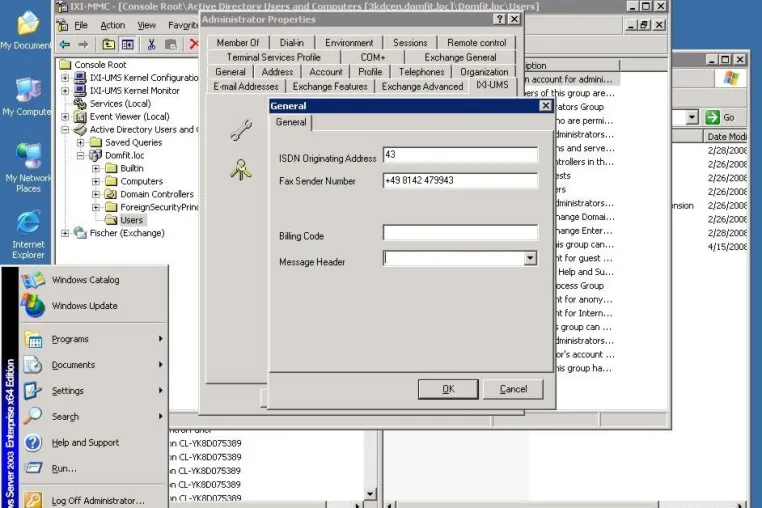Switch to the Remote control tab
Viewport: 762px width, 508px height.
pyautogui.click(x=476, y=43)
